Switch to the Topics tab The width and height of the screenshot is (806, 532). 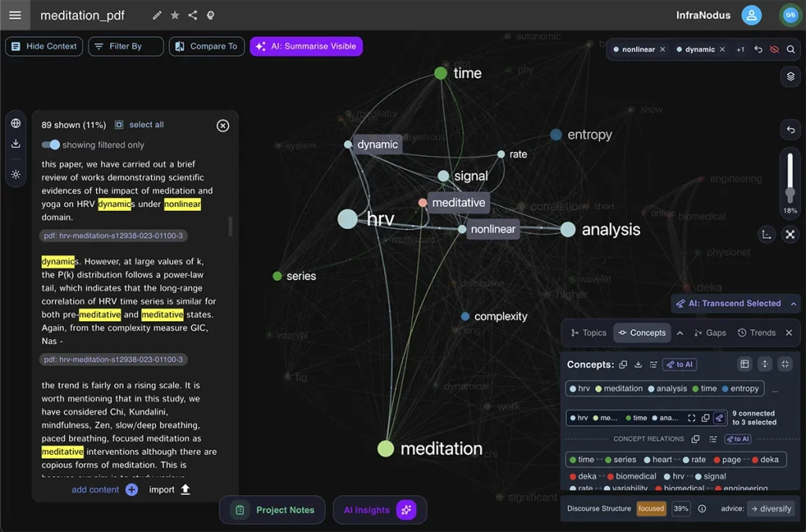click(589, 333)
